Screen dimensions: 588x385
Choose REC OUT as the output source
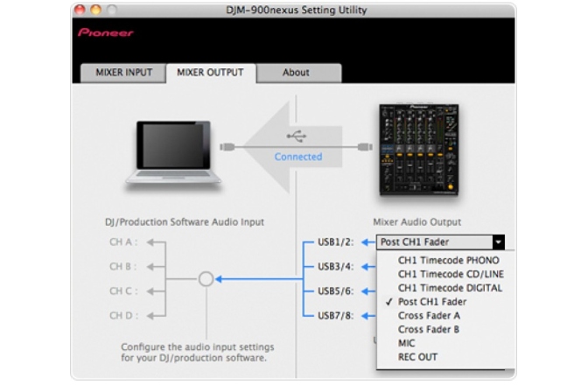[x=417, y=357]
